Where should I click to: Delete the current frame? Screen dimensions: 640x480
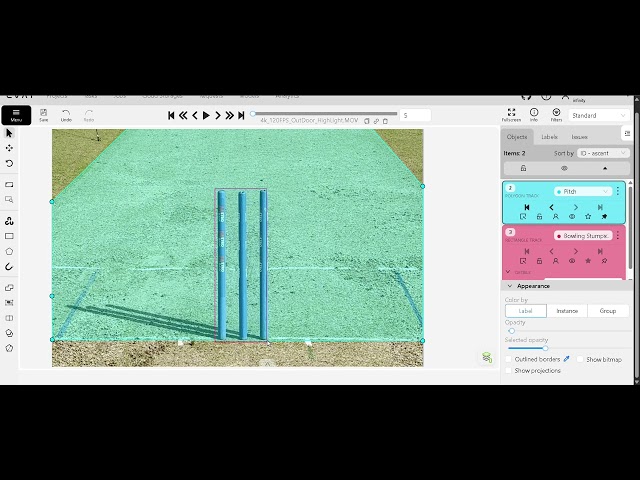point(385,121)
